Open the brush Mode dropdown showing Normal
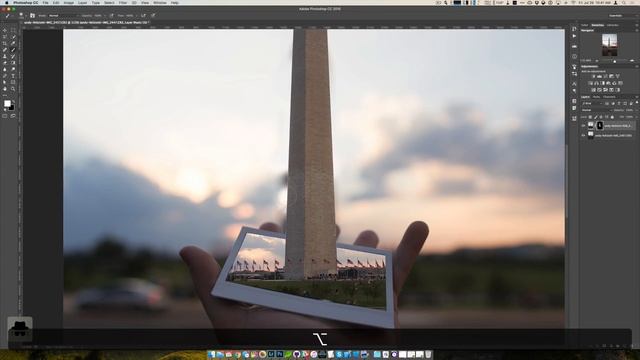The image size is (640, 360). [x=63, y=16]
